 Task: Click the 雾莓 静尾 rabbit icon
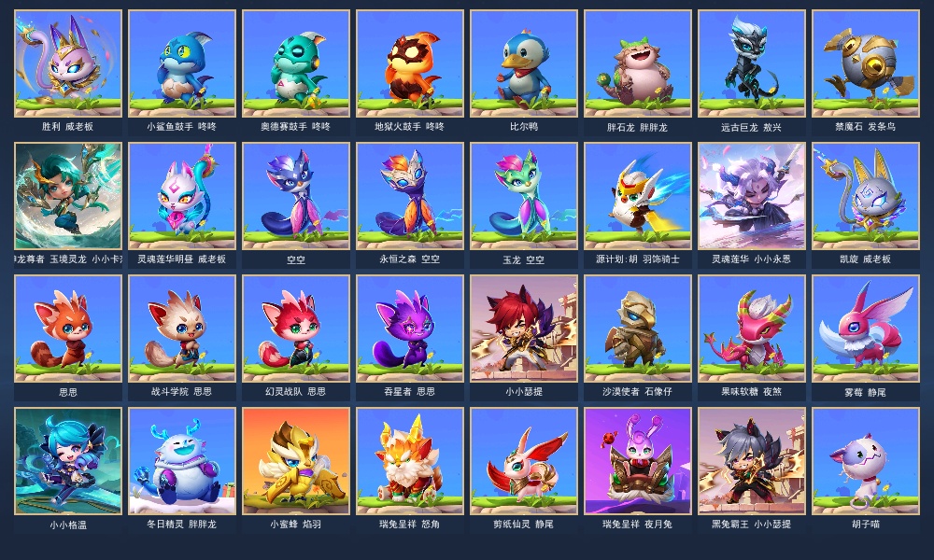point(866,329)
